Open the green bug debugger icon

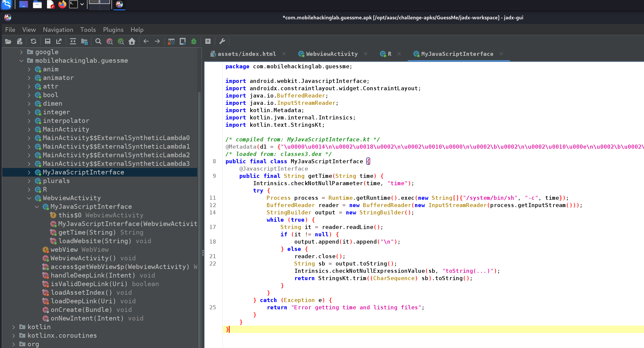(194, 41)
